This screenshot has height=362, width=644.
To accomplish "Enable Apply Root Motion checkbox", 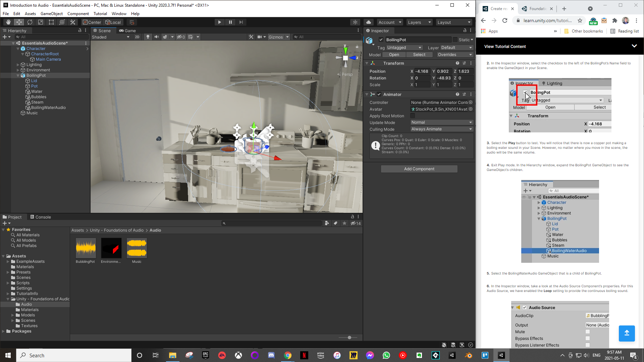I will coord(413,116).
